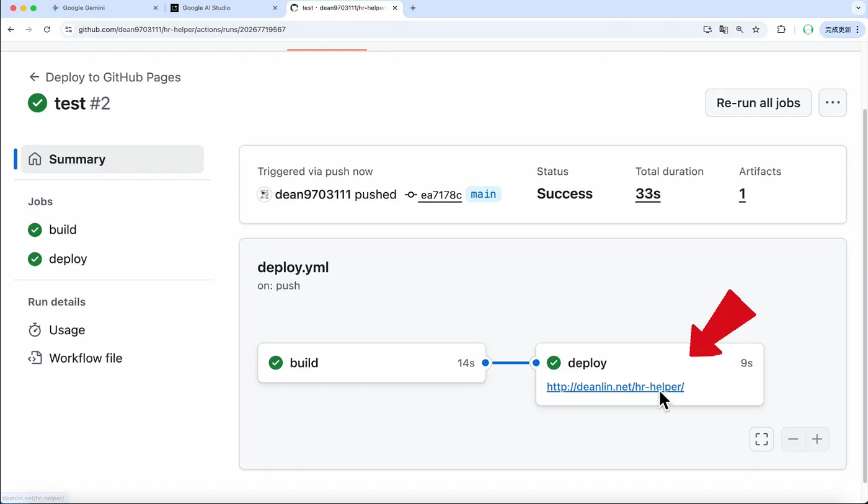The image size is (868, 504).
Task: View the Workflow file
Action: 76,358
